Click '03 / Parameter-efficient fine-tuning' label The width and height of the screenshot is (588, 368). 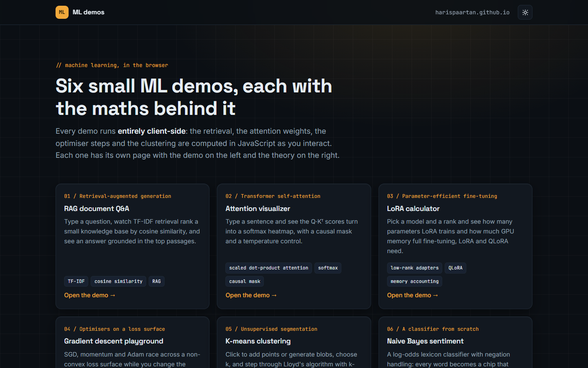coord(442,196)
